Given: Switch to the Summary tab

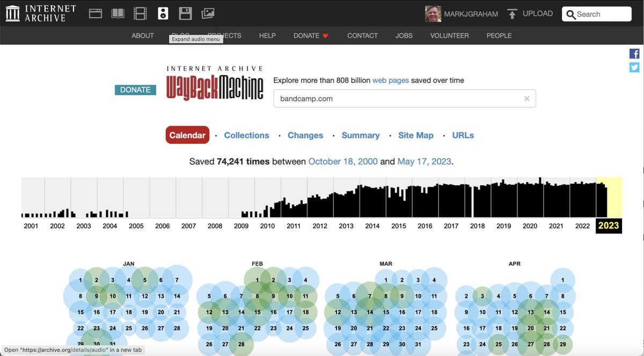Looking at the screenshot, I should point(361,135).
